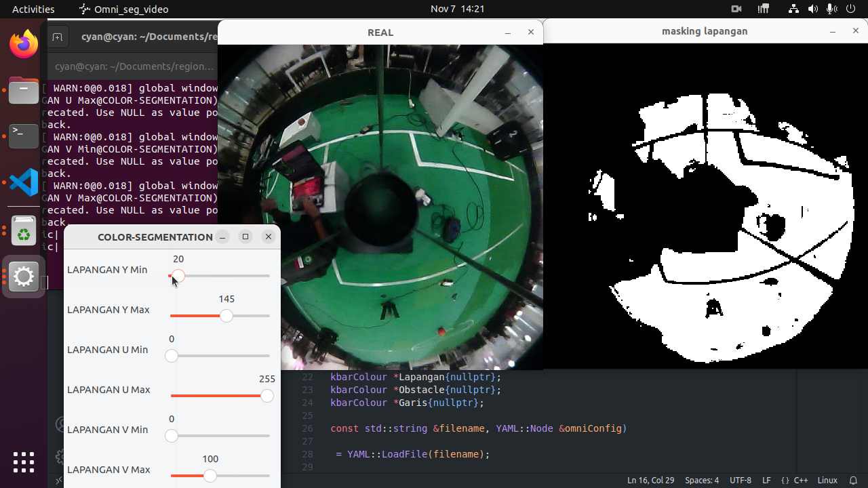Minimize the REAL window
This screenshot has height=488, width=868.
pos(508,33)
